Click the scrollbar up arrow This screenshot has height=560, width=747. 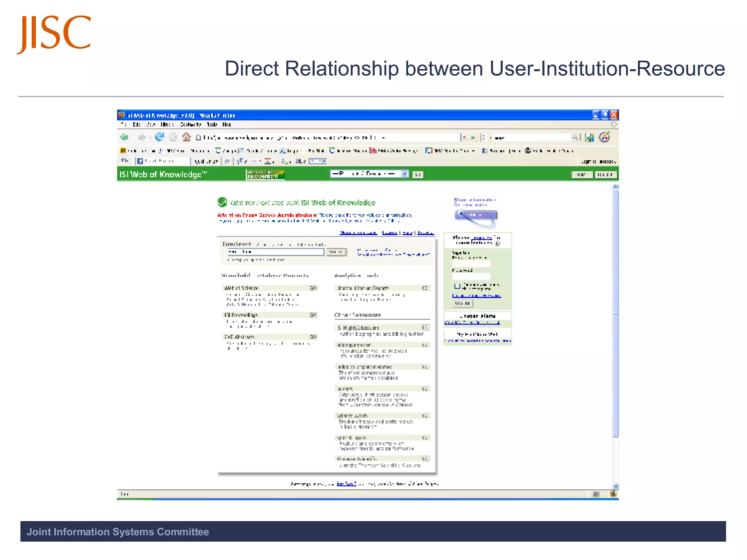[616, 186]
